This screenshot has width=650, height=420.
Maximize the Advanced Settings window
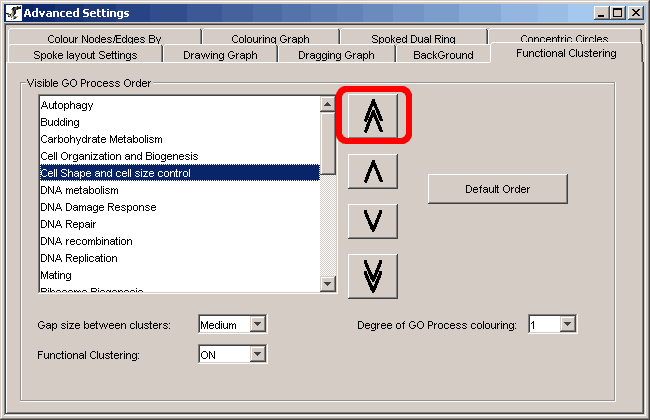click(x=619, y=13)
